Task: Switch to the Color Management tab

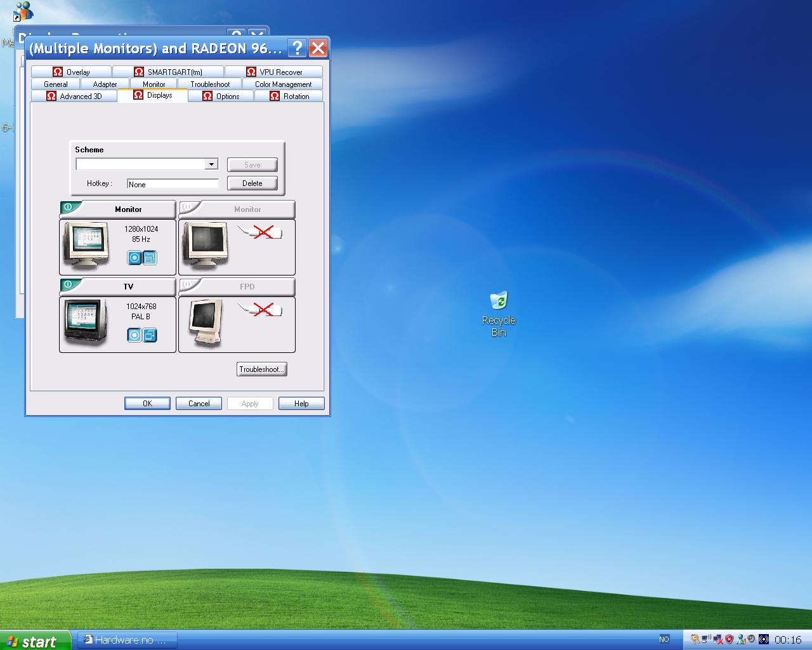Action: [x=283, y=84]
